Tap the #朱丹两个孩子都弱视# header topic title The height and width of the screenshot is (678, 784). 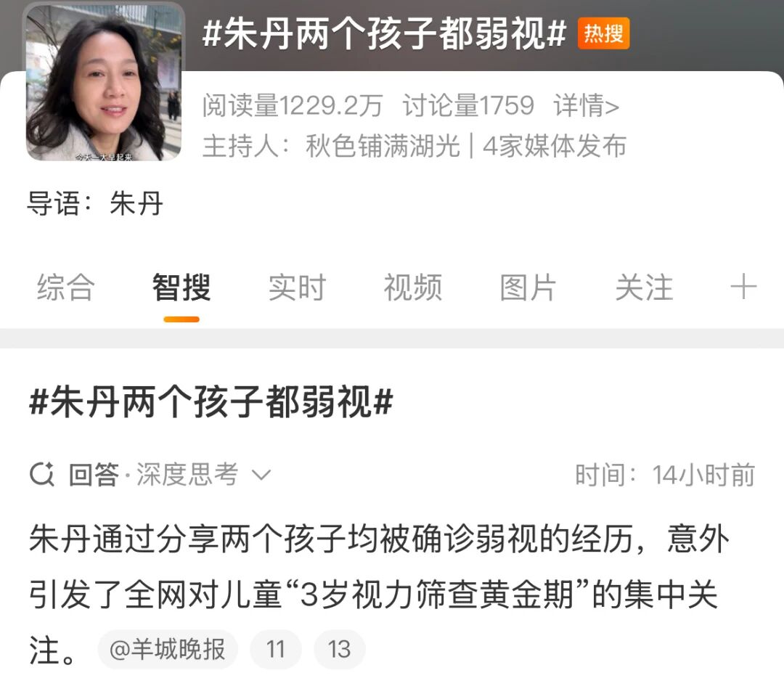(384, 34)
